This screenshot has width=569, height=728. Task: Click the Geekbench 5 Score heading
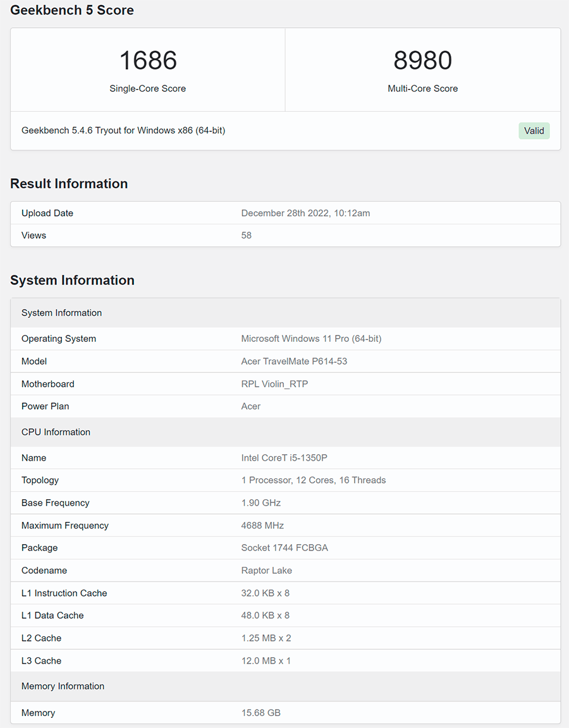click(x=72, y=11)
